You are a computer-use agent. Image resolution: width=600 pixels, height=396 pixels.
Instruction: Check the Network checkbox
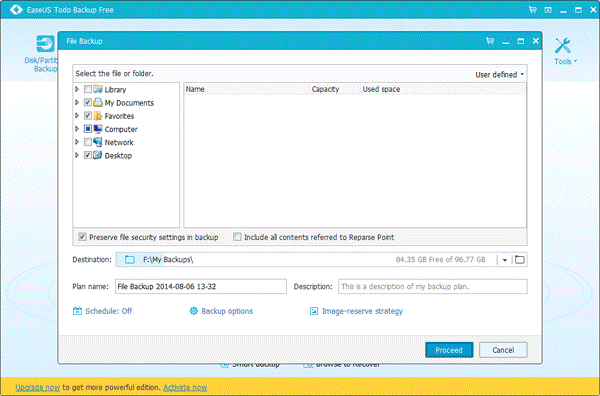tap(88, 142)
